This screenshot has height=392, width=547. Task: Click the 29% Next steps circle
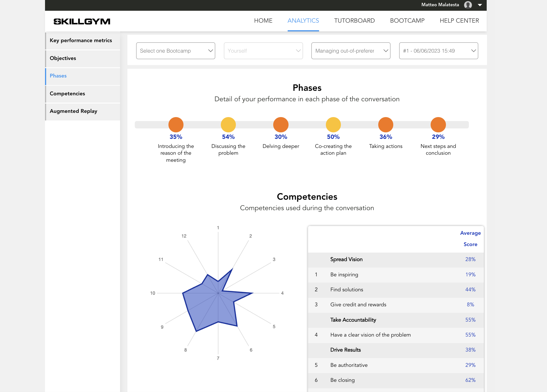tap(438, 125)
